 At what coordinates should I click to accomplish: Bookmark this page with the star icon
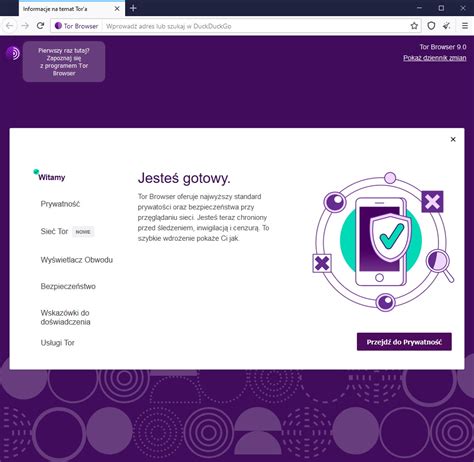coord(414,26)
